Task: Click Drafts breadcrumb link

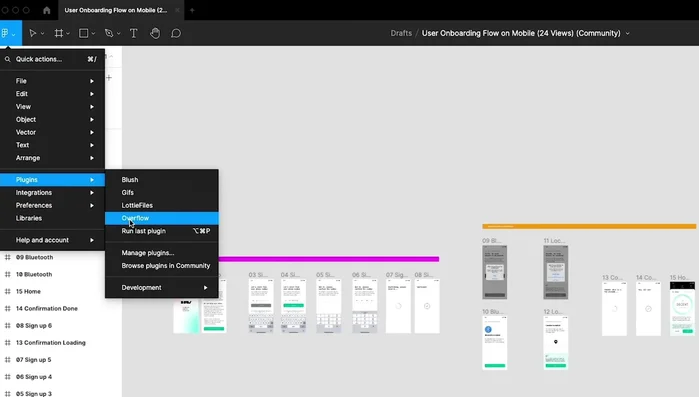Action: 401,33
